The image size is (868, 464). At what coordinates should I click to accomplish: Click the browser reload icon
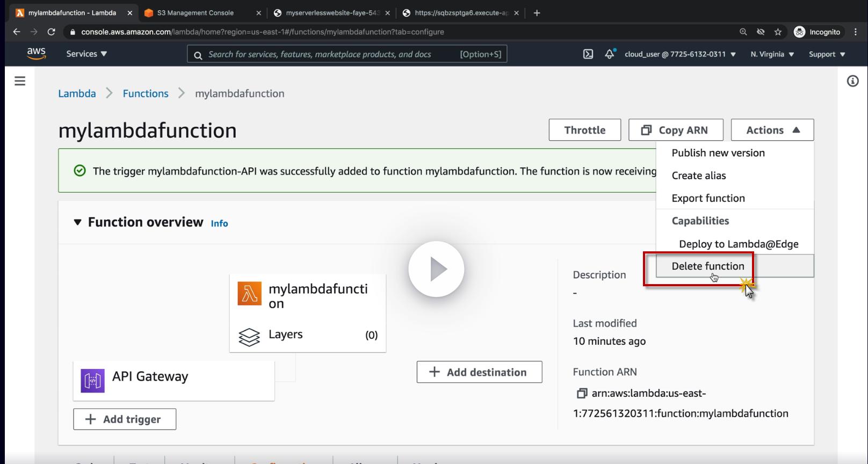tap(51, 32)
